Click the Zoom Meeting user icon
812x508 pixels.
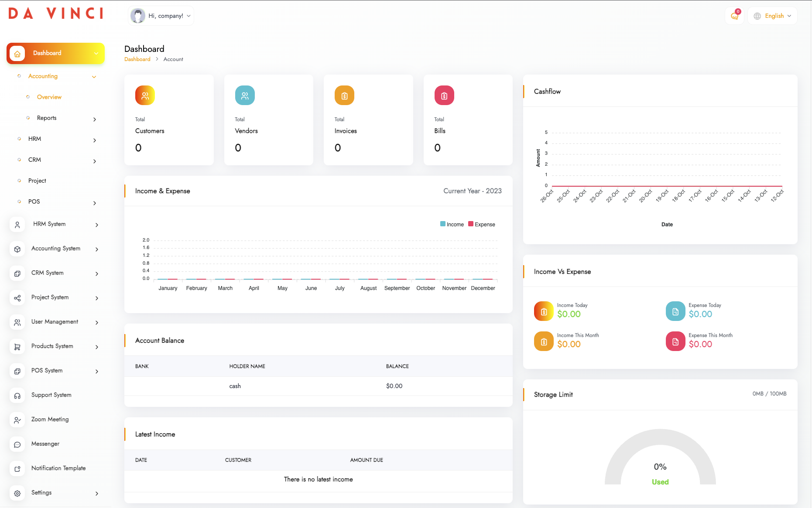pyautogui.click(x=17, y=420)
